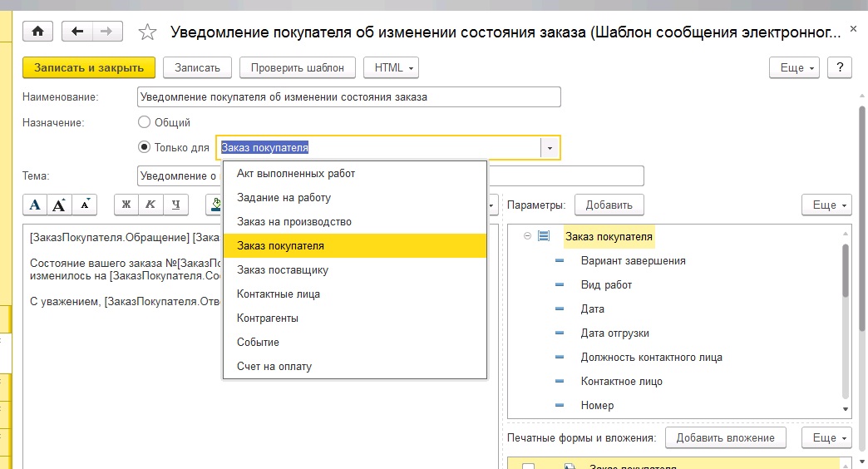The width and height of the screenshot is (868, 469).
Task: Click the text color fill icon
Action: (x=216, y=205)
